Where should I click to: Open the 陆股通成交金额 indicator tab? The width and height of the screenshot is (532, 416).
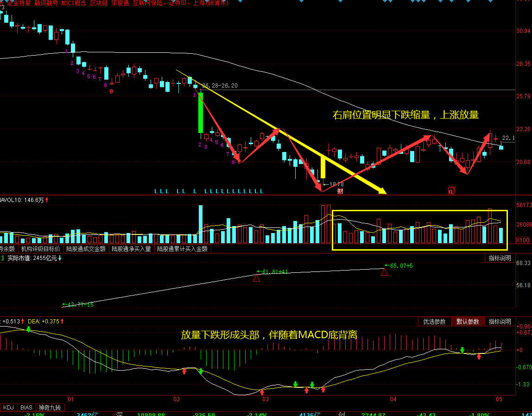point(86,249)
